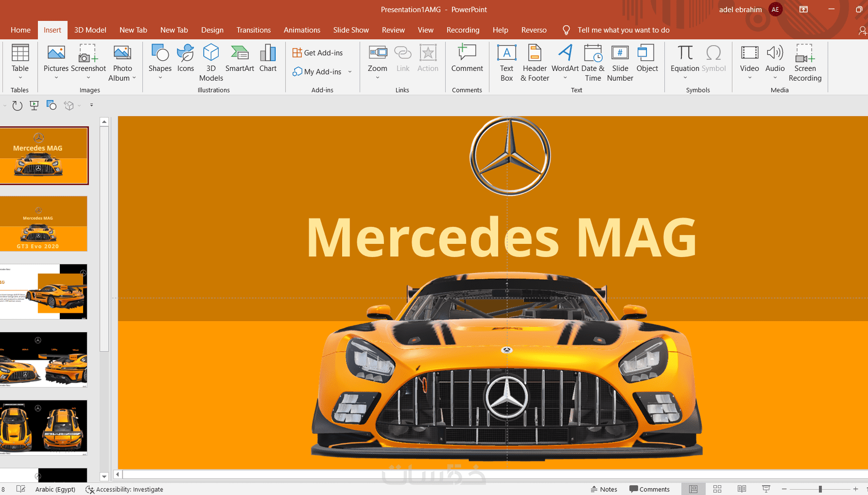
Task: Open the Home tab
Action: [20, 30]
